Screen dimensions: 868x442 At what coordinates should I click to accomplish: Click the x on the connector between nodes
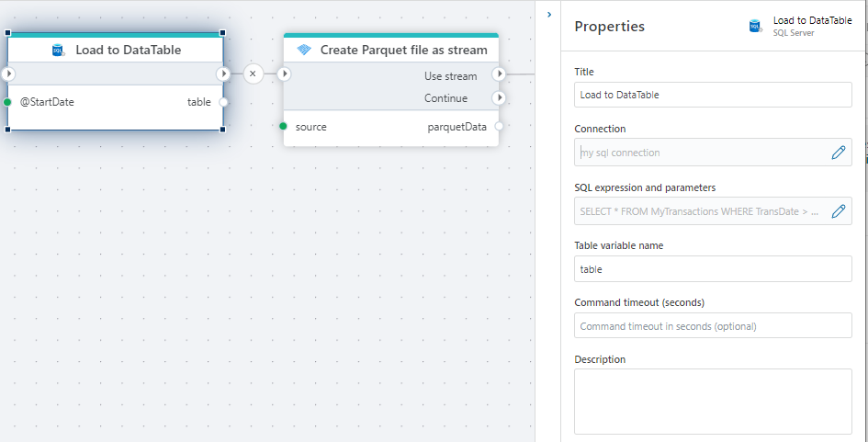254,74
